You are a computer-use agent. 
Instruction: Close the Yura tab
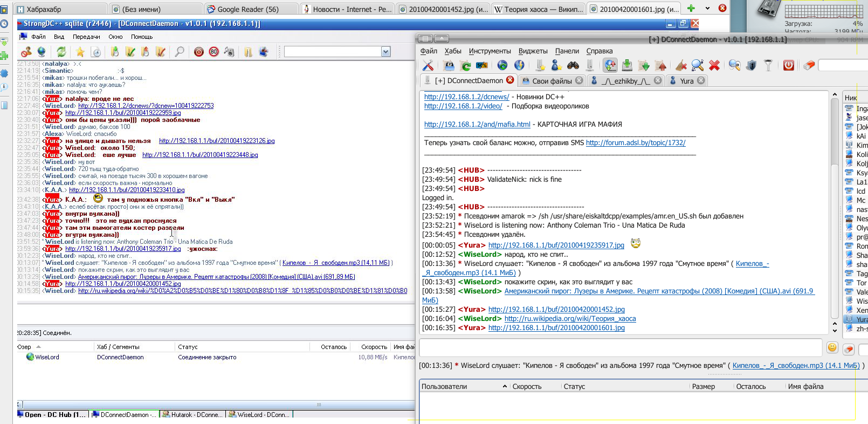[701, 80]
